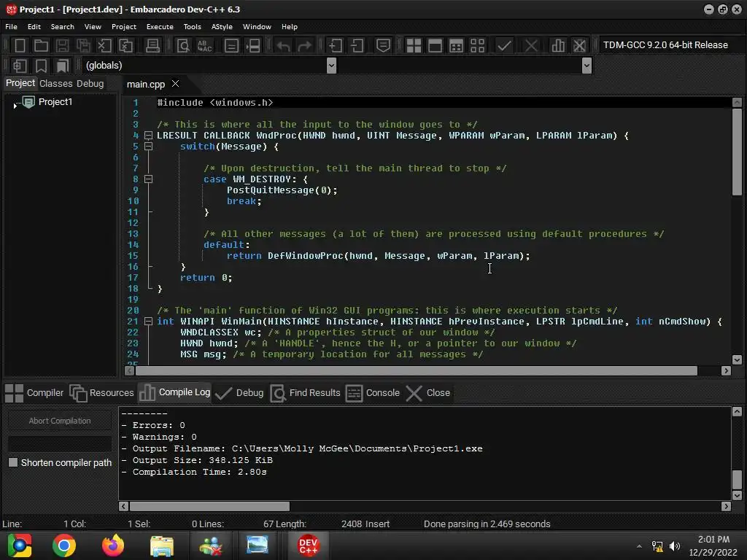Click the Unindent toolbar icon
Screen dimensions: 747x560
(357, 46)
